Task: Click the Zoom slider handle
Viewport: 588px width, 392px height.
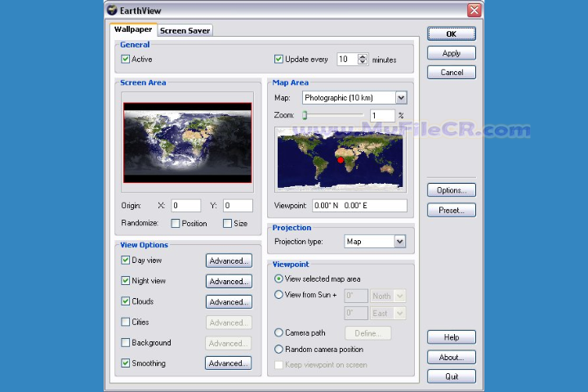Action: coord(305,115)
